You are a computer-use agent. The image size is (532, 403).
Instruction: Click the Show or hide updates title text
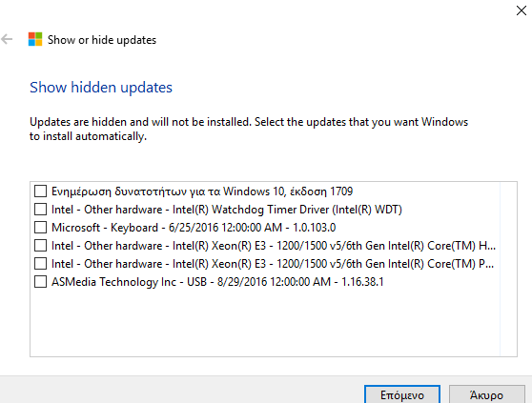tap(102, 40)
